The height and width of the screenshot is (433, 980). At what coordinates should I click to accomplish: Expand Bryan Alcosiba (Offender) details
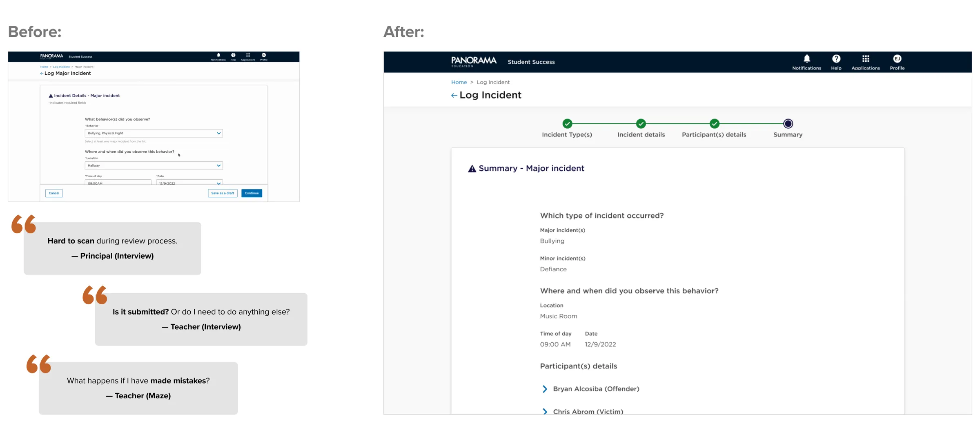545,389
